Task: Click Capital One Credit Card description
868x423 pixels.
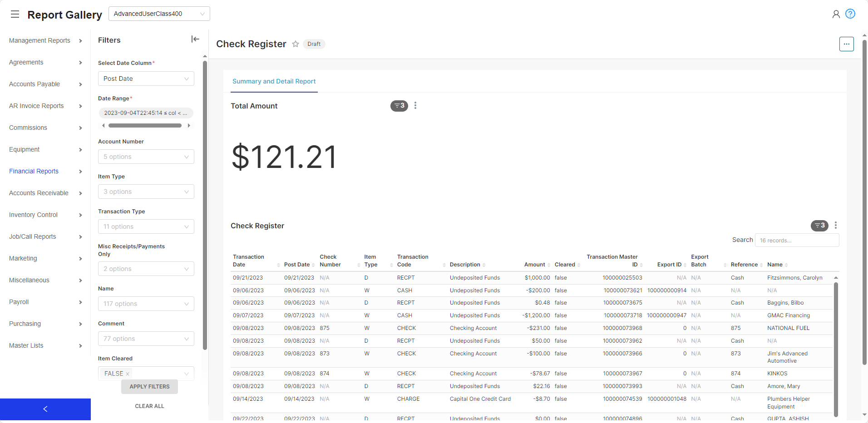Action: [x=480, y=399]
